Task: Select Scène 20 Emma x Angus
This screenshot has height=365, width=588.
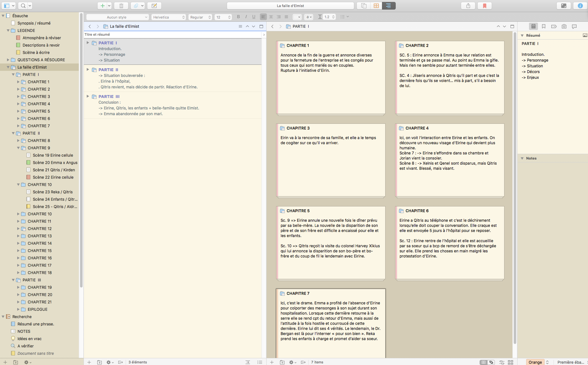Action: tap(55, 163)
